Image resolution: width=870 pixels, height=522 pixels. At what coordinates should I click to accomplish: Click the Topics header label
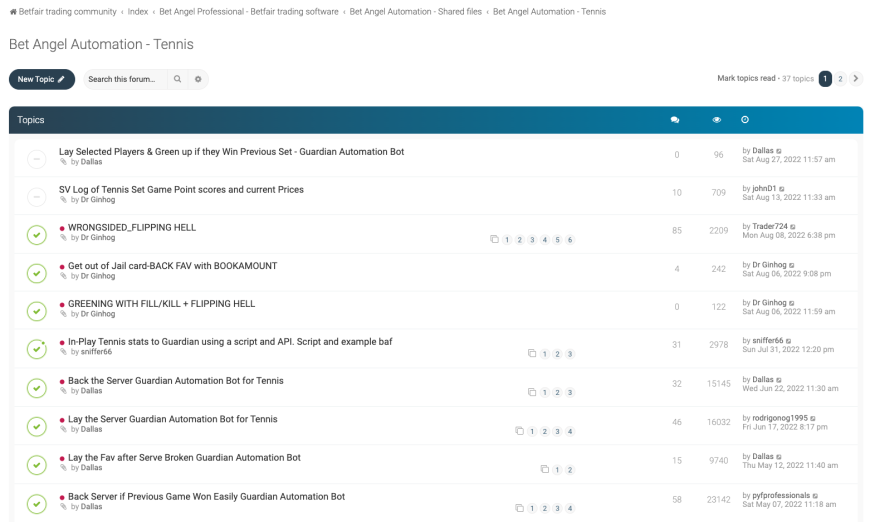(x=31, y=120)
